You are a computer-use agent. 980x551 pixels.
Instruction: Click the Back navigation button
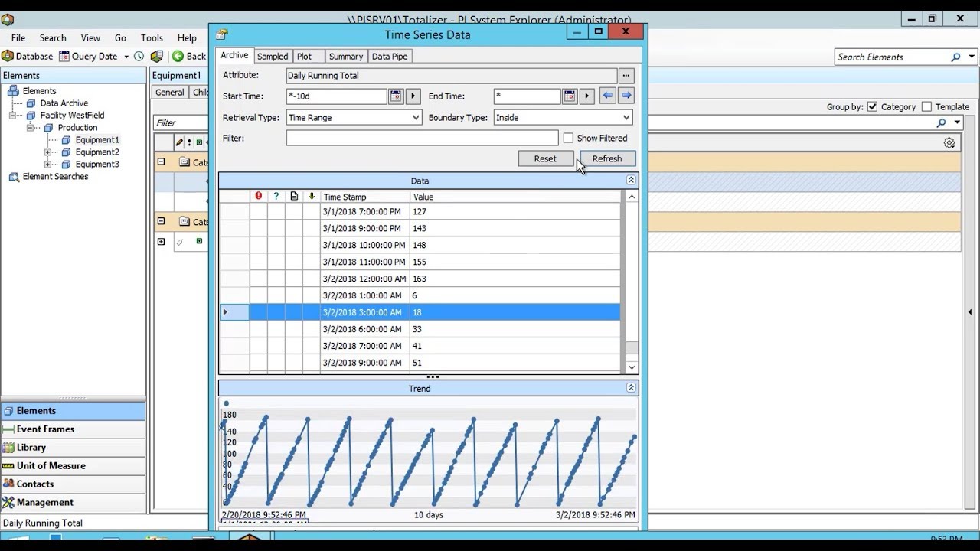[x=189, y=57]
